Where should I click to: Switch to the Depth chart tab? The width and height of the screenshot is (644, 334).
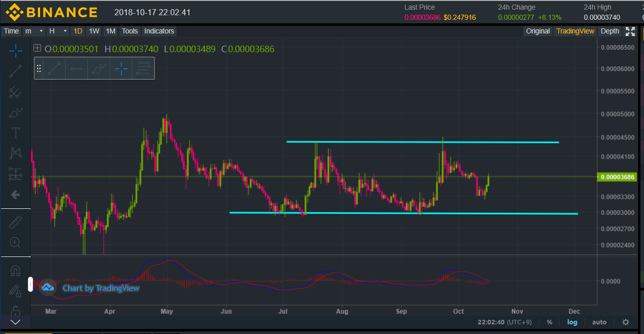coord(609,31)
